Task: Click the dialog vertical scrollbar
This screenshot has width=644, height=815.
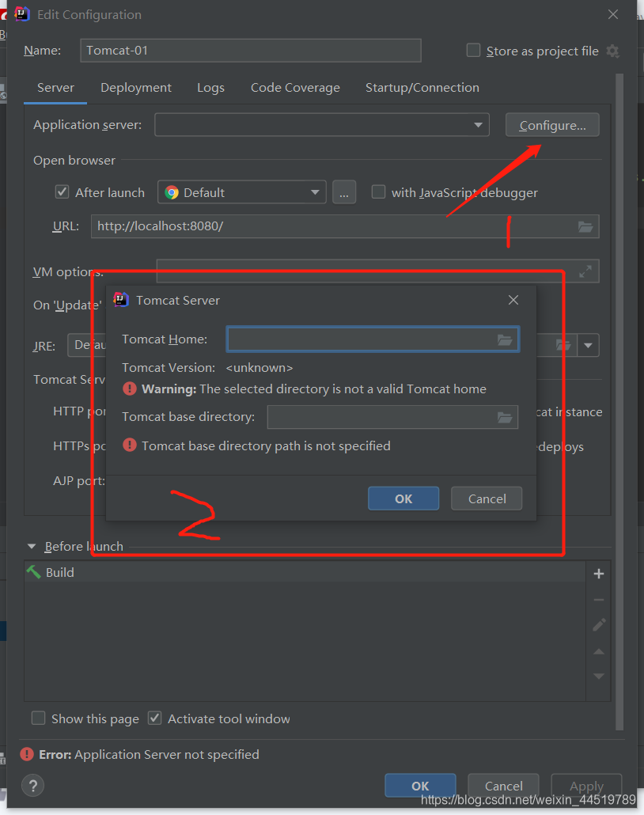Action: pos(619,402)
